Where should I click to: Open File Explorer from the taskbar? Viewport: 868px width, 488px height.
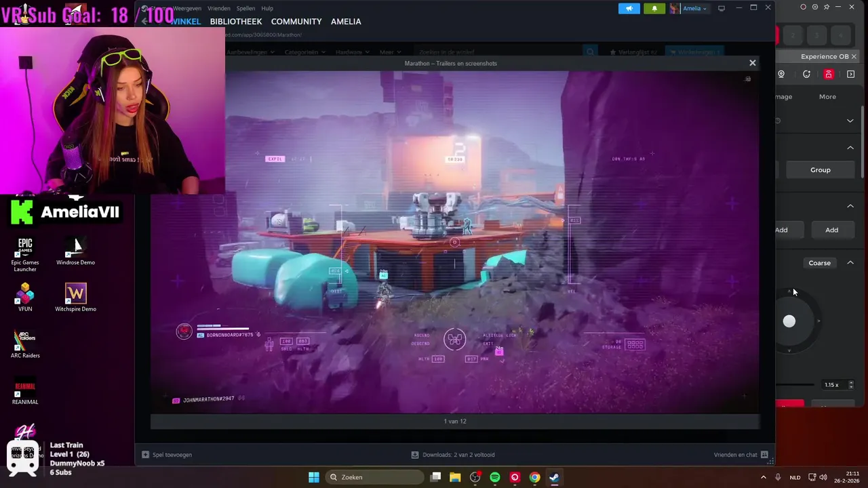tap(455, 477)
